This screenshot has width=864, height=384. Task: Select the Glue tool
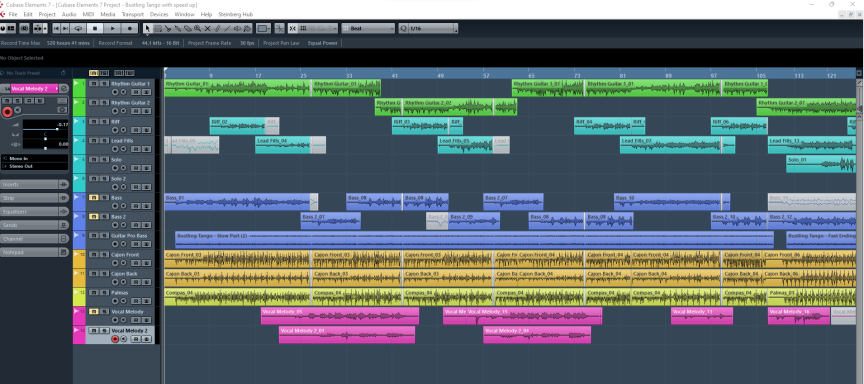click(x=177, y=28)
